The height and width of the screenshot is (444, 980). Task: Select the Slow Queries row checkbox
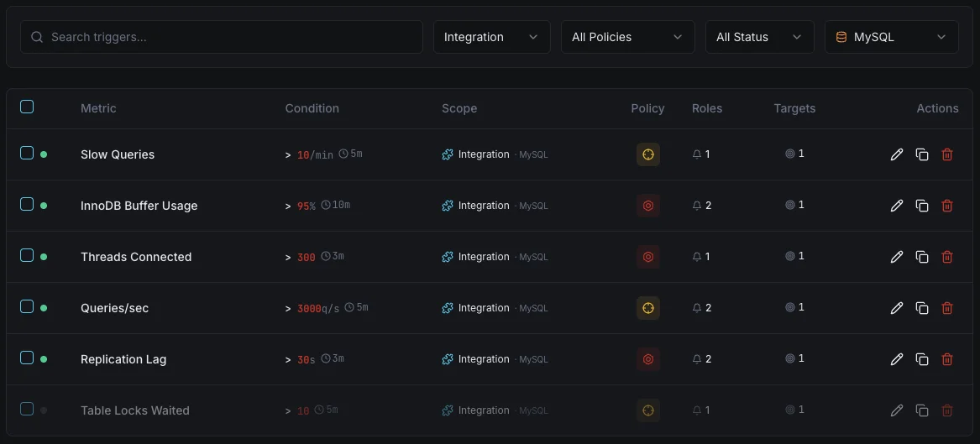click(27, 153)
